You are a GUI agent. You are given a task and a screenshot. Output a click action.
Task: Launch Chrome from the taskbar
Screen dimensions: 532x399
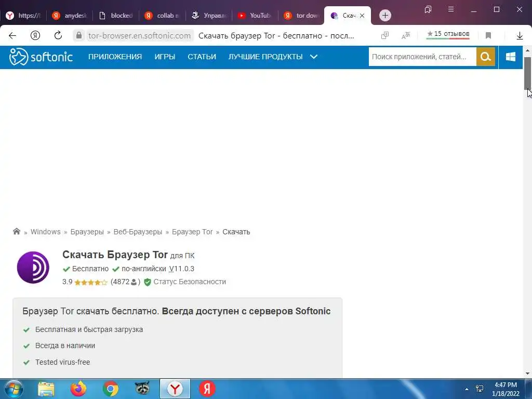(x=111, y=389)
